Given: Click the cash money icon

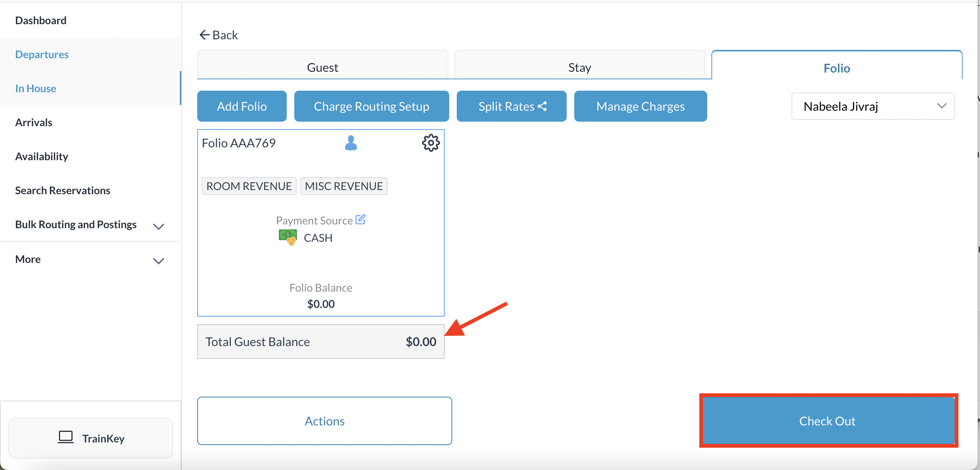Looking at the screenshot, I should (288, 238).
